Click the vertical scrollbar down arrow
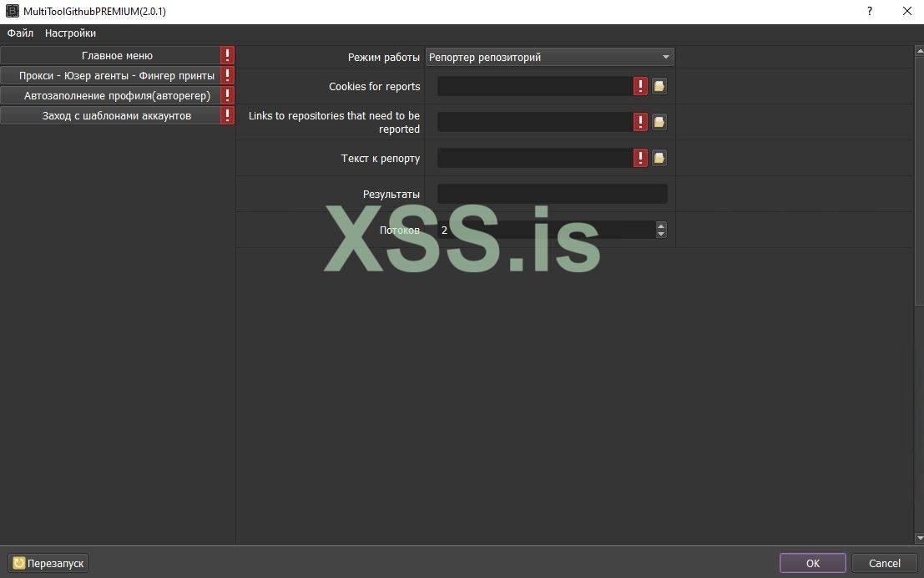 pos(919,538)
